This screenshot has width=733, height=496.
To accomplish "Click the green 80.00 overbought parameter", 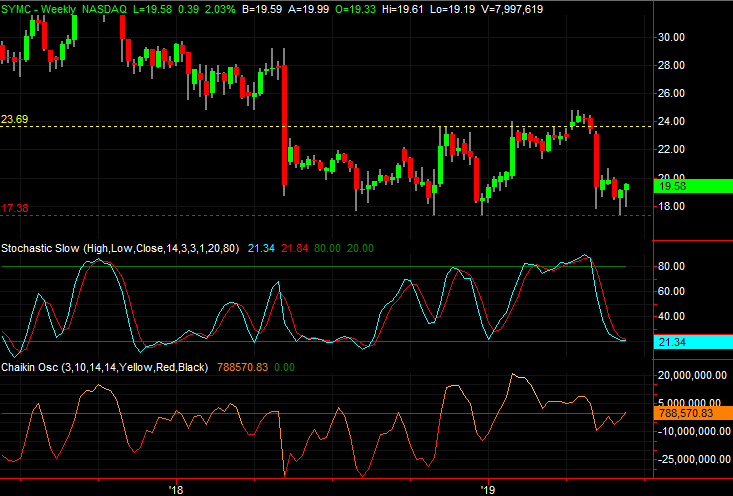I will tap(327, 248).
